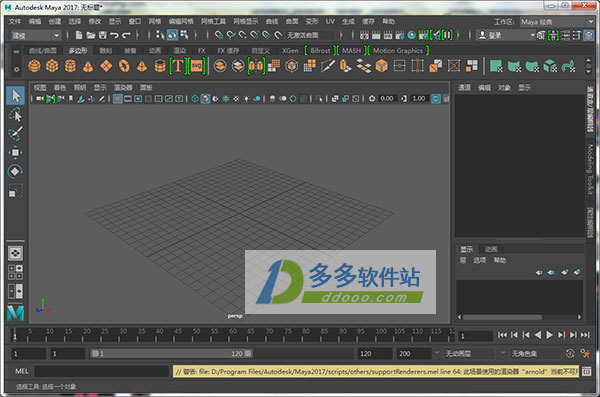Image resolution: width=600 pixels, height=397 pixels.
Task: Open shelf options gear menu
Action: [x=16, y=69]
